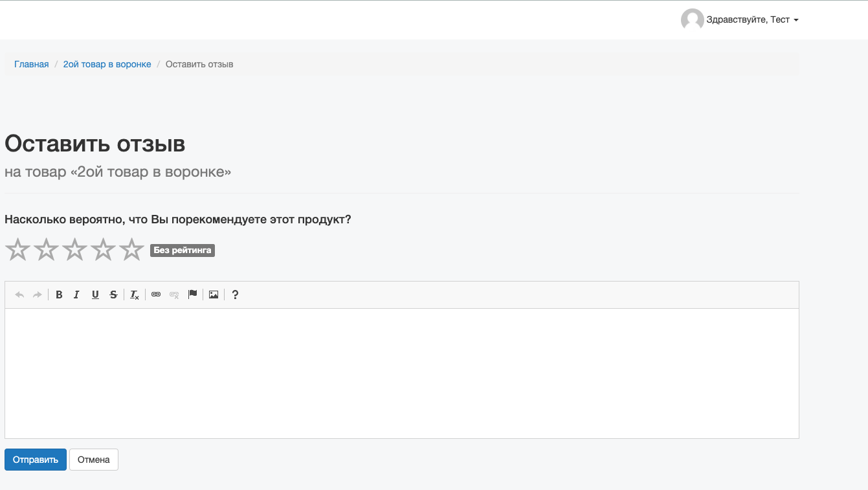This screenshot has width=868, height=490.
Task: Insert a link using the chain icon
Action: click(156, 295)
